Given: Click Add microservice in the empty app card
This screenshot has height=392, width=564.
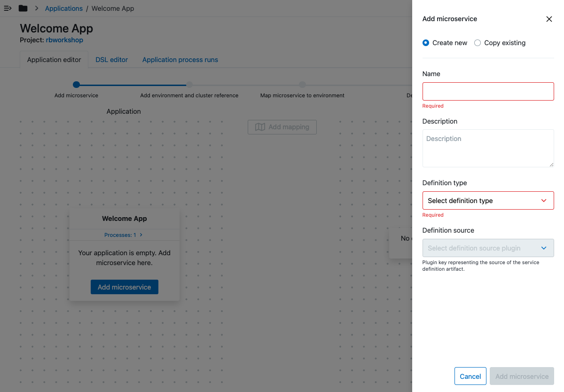Looking at the screenshot, I should tap(124, 287).
